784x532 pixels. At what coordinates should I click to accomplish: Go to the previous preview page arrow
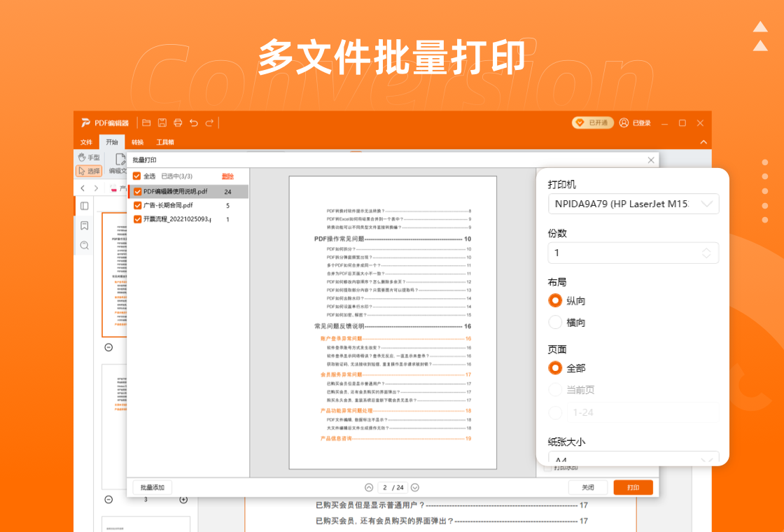point(369,487)
